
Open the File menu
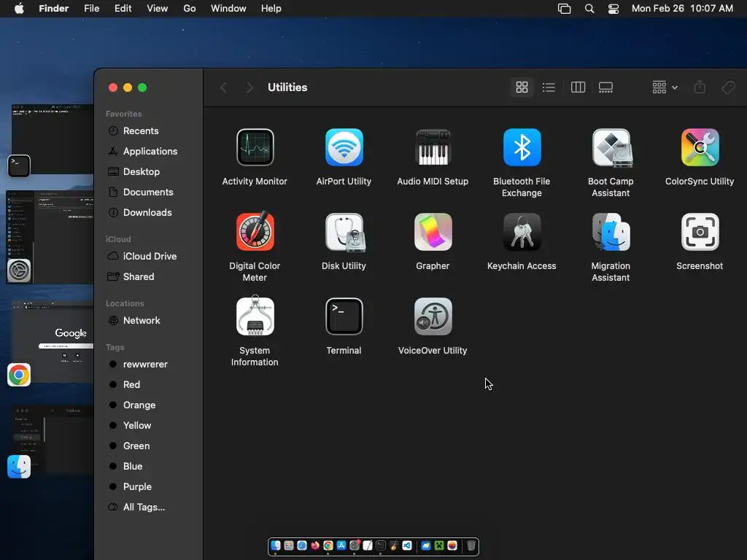click(91, 9)
